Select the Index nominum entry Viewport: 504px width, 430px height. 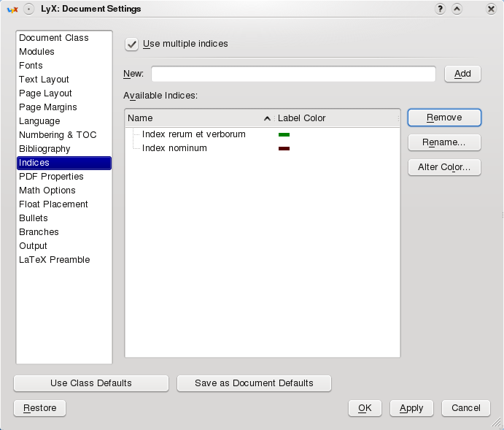point(174,148)
